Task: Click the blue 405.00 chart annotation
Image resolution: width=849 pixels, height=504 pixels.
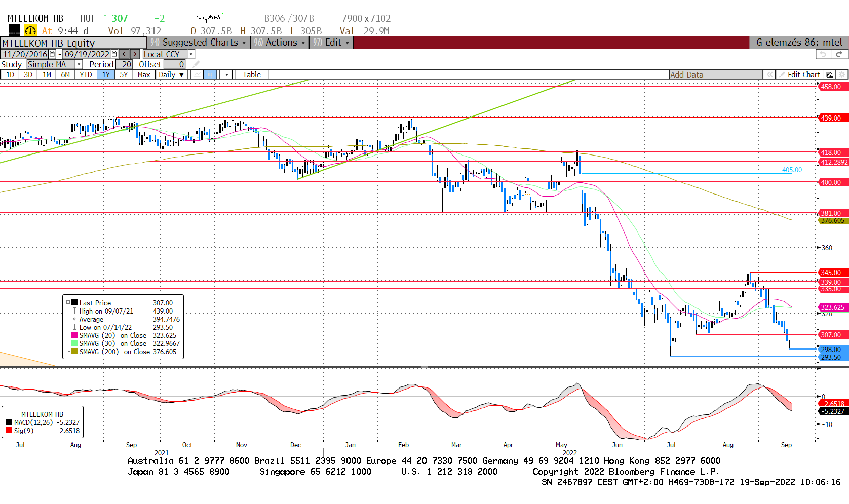Action: coord(792,170)
